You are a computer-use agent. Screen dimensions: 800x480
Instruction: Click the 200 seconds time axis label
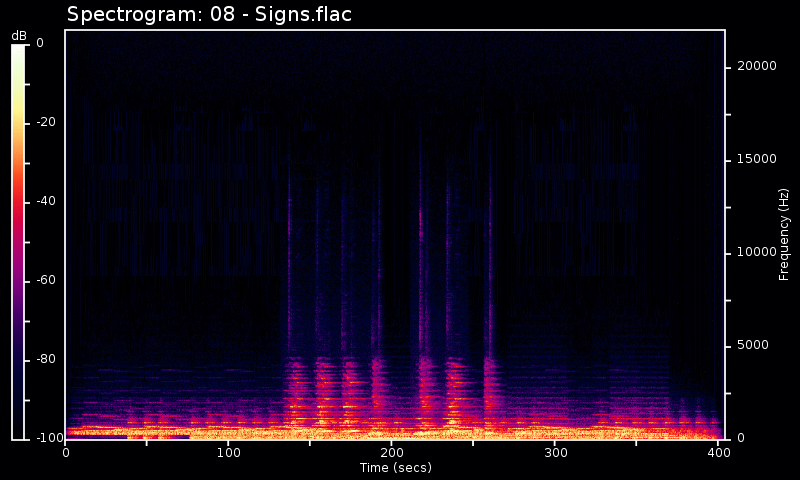click(392, 453)
